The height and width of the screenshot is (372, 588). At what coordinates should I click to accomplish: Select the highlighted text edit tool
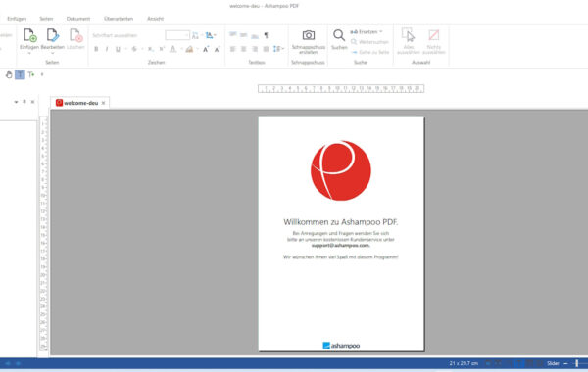(x=20, y=75)
